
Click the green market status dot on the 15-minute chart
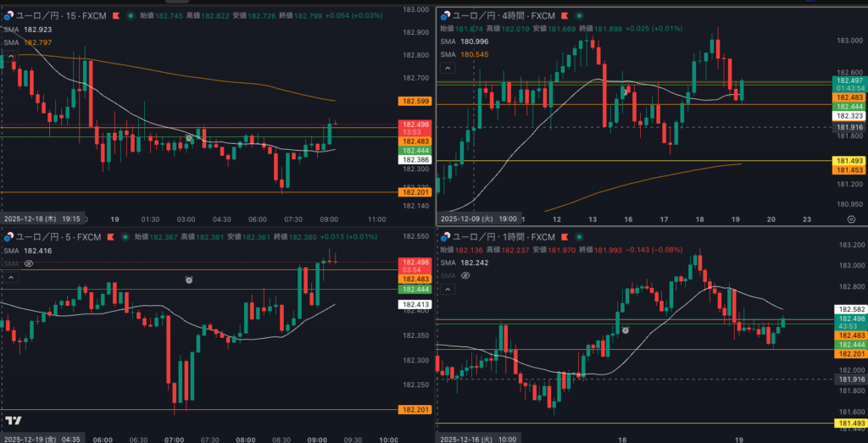click(x=129, y=15)
